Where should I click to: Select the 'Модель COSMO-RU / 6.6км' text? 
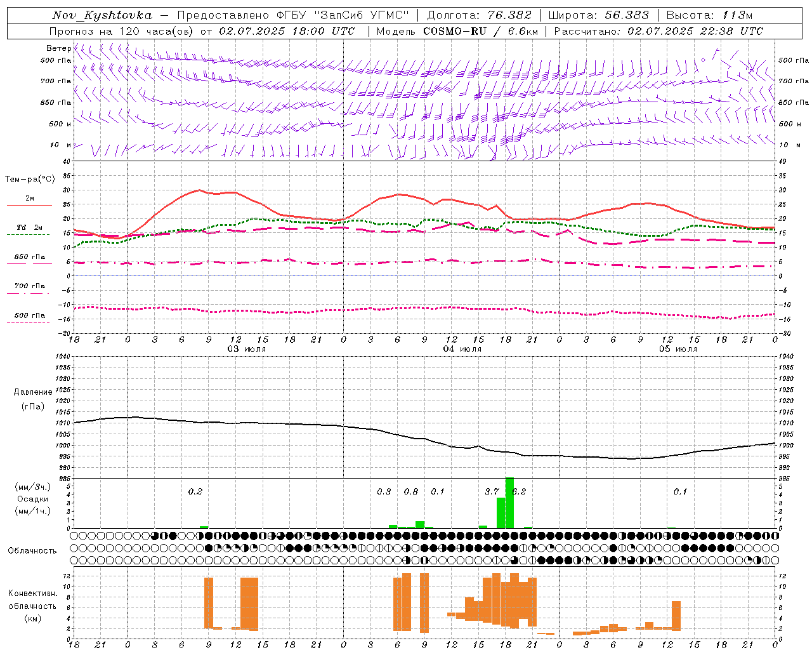point(457,31)
